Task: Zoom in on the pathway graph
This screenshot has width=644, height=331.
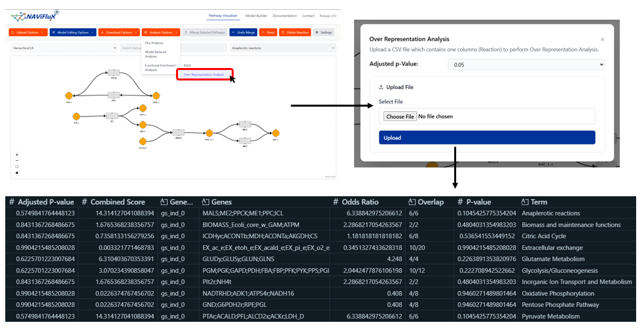Action: coord(17,155)
